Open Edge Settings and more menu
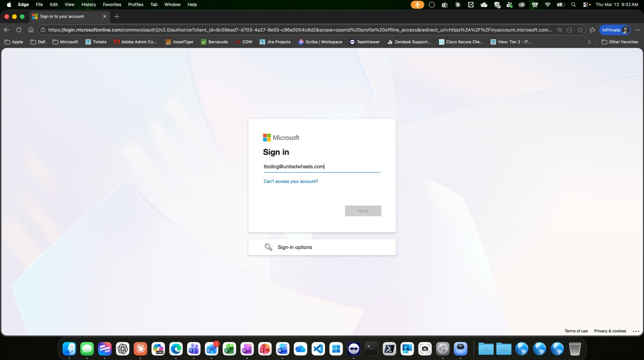Image resolution: width=644 pixels, height=360 pixels. pos(638,30)
